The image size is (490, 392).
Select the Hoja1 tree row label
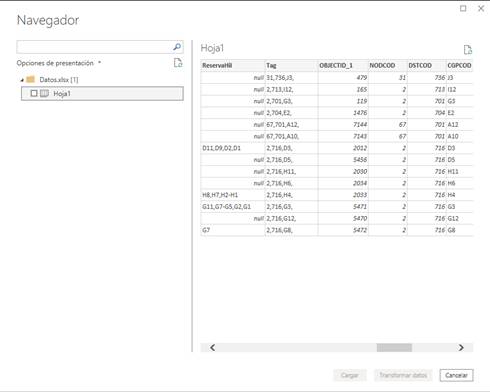(x=62, y=94)
